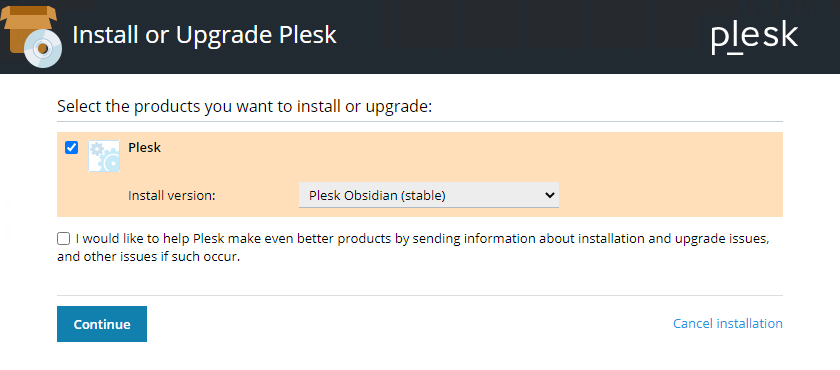Click the chevron arrow on the version selector
Screen dimensions: 840x370
click(x=549, y=195)
